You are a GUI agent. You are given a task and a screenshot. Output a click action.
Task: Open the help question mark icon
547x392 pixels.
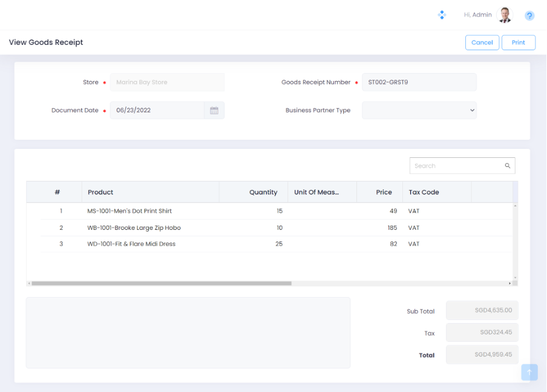[x=529, y=16]
